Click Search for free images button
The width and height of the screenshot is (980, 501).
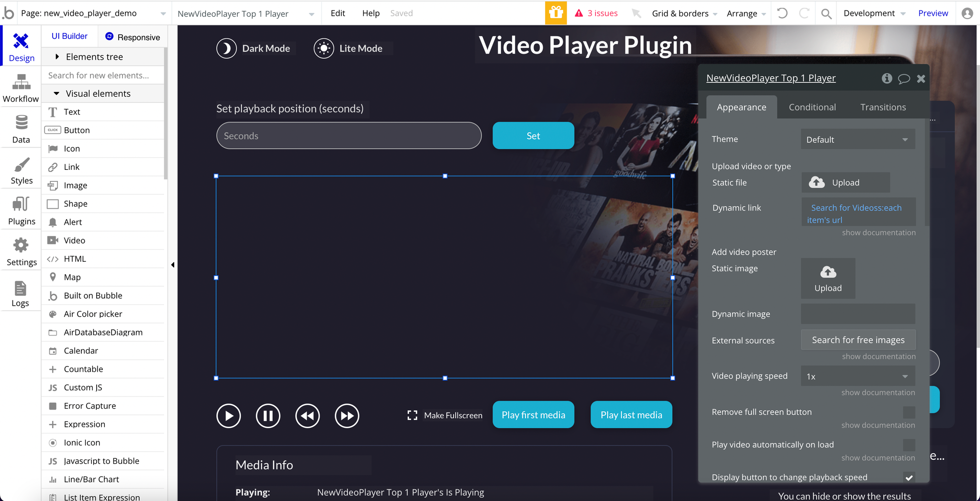[858, 340]
